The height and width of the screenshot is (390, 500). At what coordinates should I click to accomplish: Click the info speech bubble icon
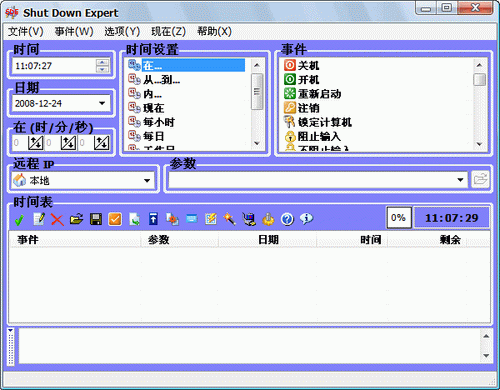306,219
